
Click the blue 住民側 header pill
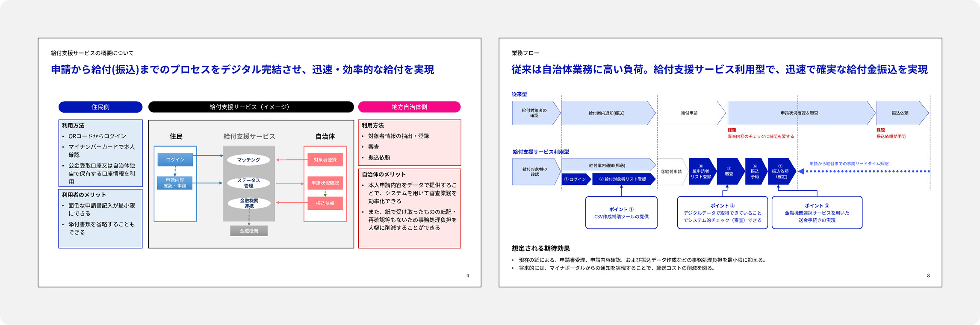click(x=100, y=107)
